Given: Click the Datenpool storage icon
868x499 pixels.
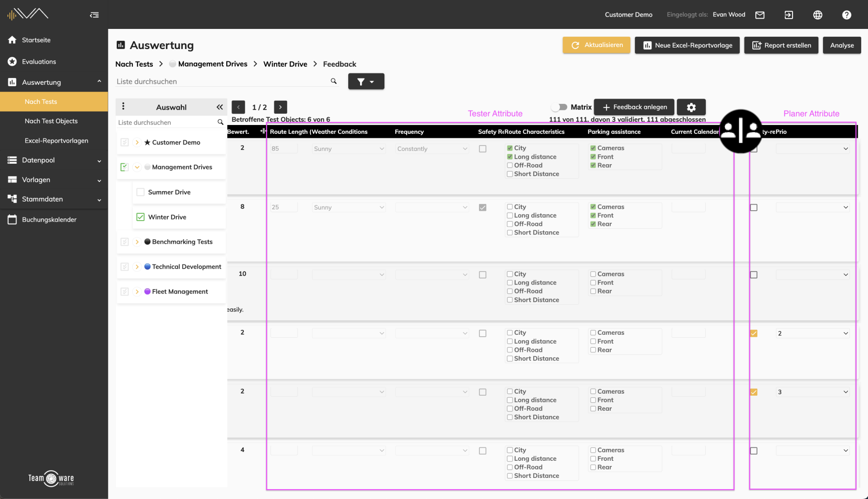Looking at the screenshot, I should tap(12, 160).
